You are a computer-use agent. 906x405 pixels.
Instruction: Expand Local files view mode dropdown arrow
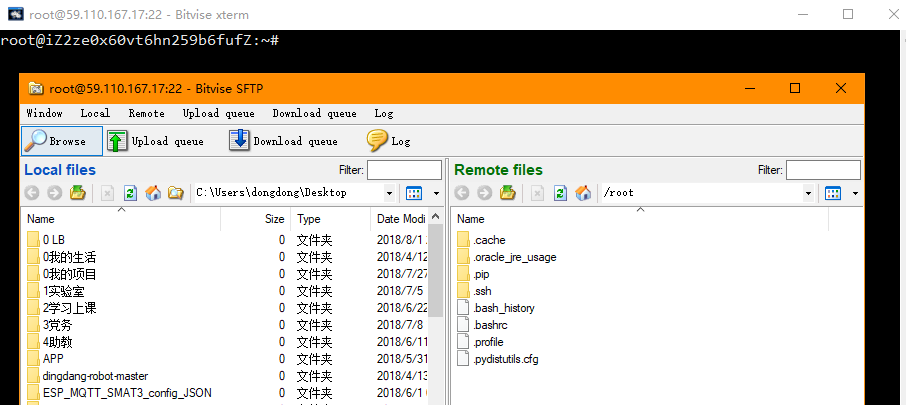(436, 193)
